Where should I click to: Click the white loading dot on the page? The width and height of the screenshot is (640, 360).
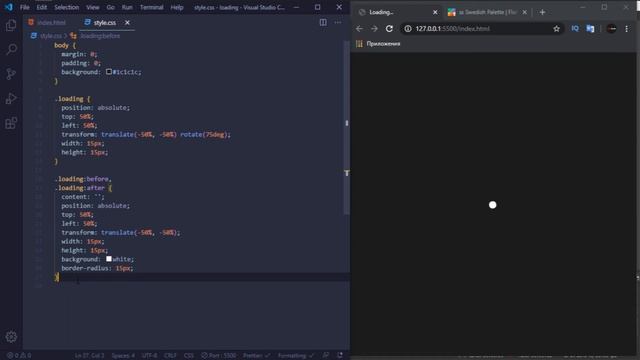click(x=493, y=205)
